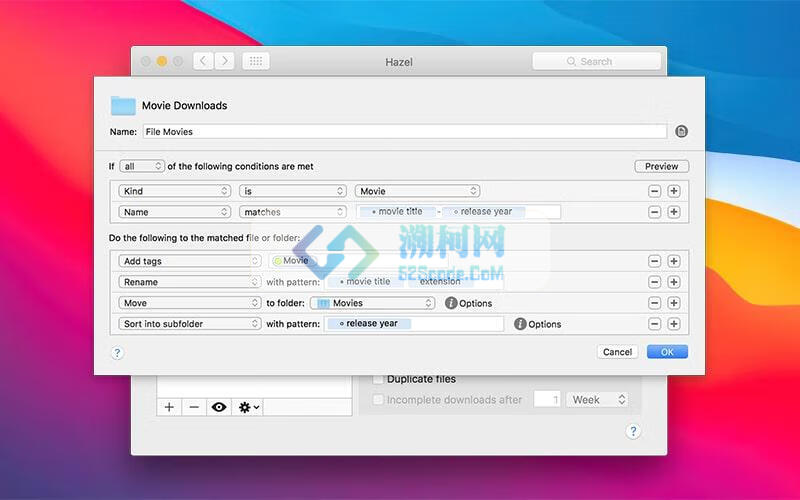Screen dimensions: 800x500
Task: Open the show-all grid icon in Hazel toolbar
Action: (x=256, y=61)
